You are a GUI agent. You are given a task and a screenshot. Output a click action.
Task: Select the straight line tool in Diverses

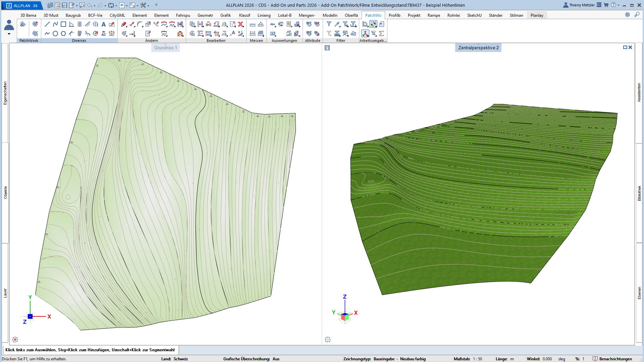[x=47, y=24]
